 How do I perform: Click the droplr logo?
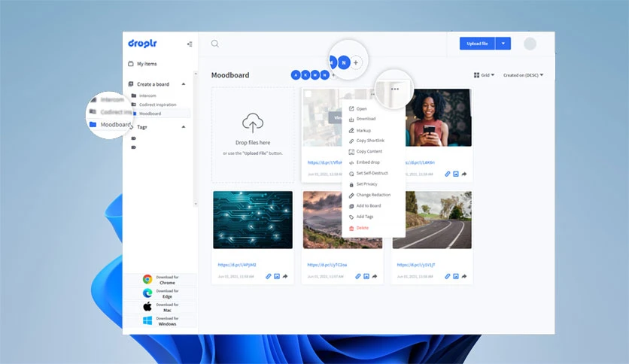(142, 44)
